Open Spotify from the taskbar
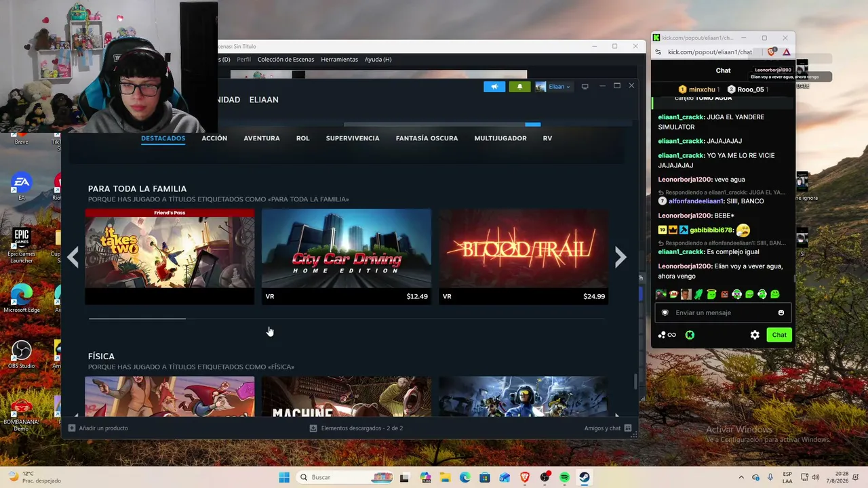 [x=564, y=477]
